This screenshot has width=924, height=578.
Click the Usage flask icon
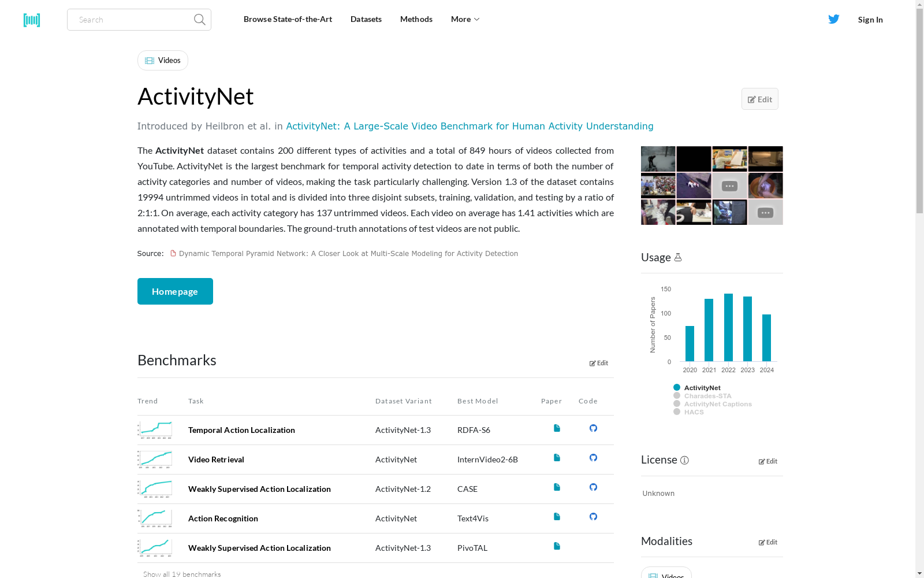click(678, 257)
